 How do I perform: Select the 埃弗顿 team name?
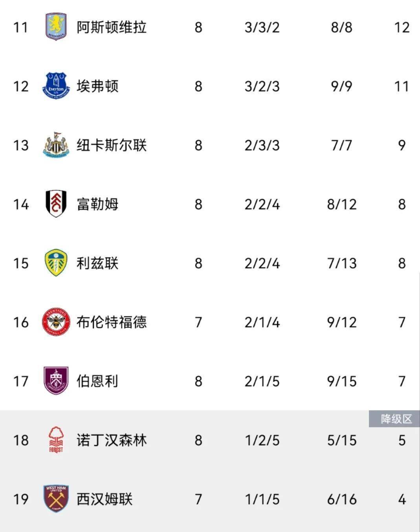click(97, 87)
